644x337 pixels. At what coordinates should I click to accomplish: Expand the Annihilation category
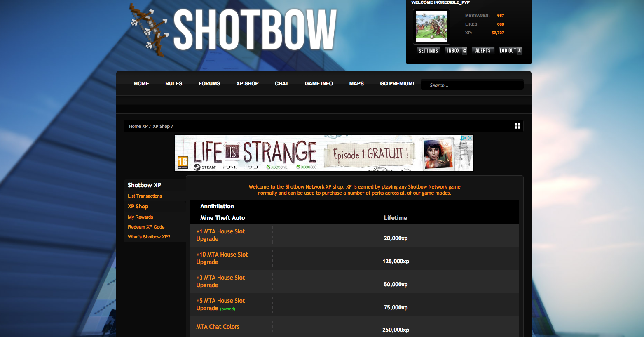(x=217, y=206)
